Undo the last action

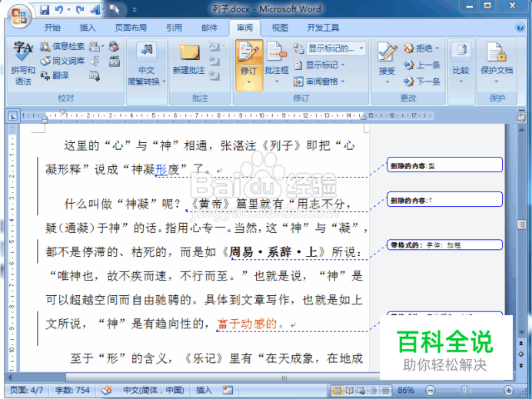click(x=59, y=10)
